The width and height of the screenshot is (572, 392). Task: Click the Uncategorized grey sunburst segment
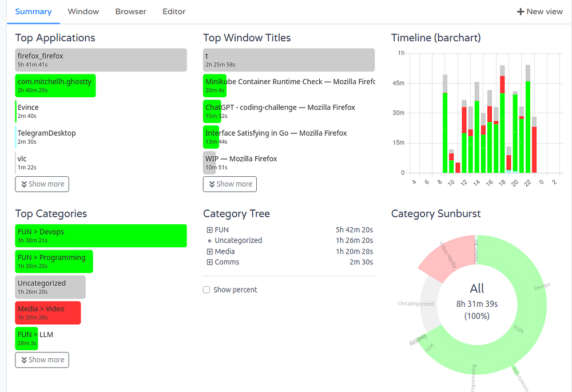(427, 304)
